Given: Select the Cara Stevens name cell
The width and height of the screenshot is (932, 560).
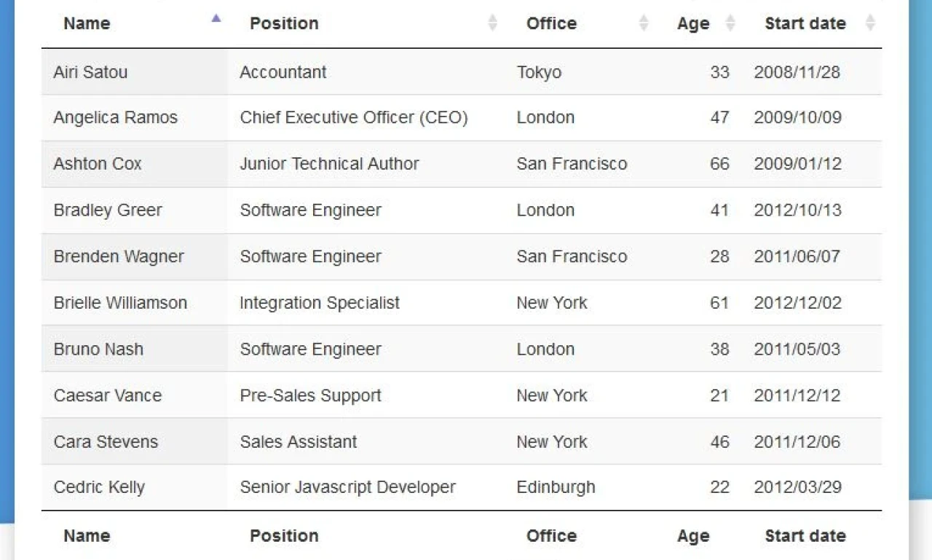Looking at the screenshot, I should tap(106, 442).
